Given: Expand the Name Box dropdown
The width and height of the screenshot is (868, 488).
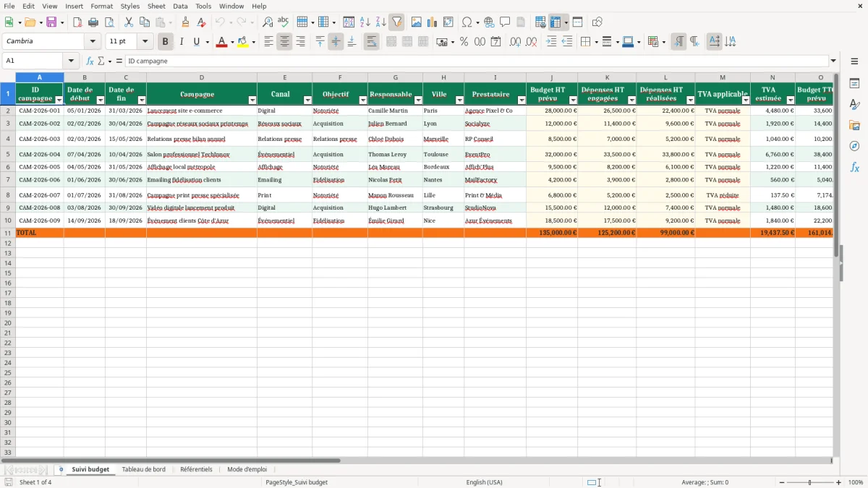Looking at the screenshot, I should 71,61.
